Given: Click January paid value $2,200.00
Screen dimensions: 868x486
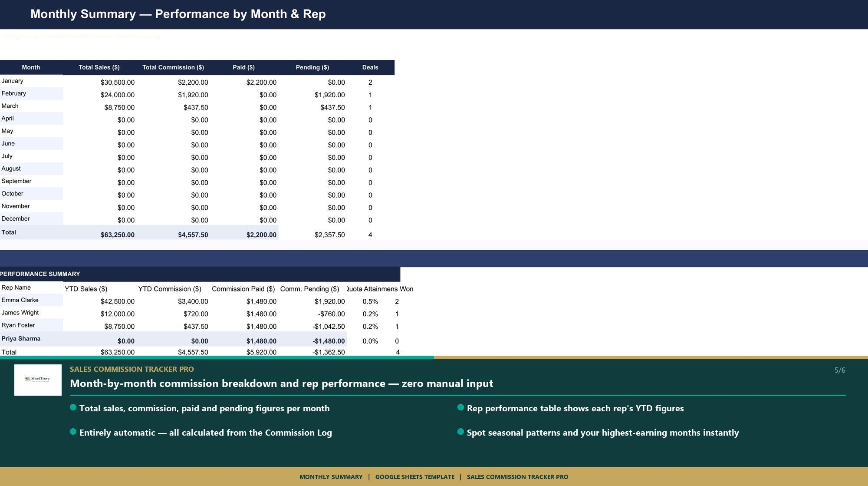Looking at the screenshot, I should coord(261,83).
